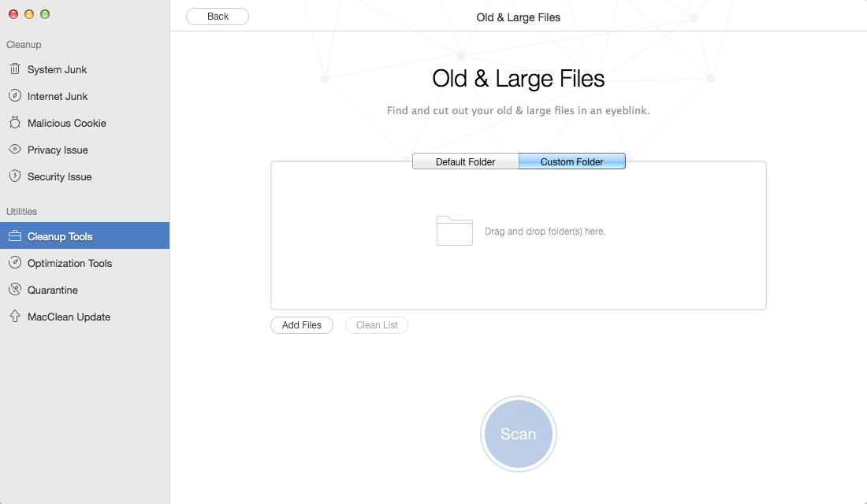
Task: Switch to the Custom Folder tab
Action: pyautogui.click(x=571, y=161)
